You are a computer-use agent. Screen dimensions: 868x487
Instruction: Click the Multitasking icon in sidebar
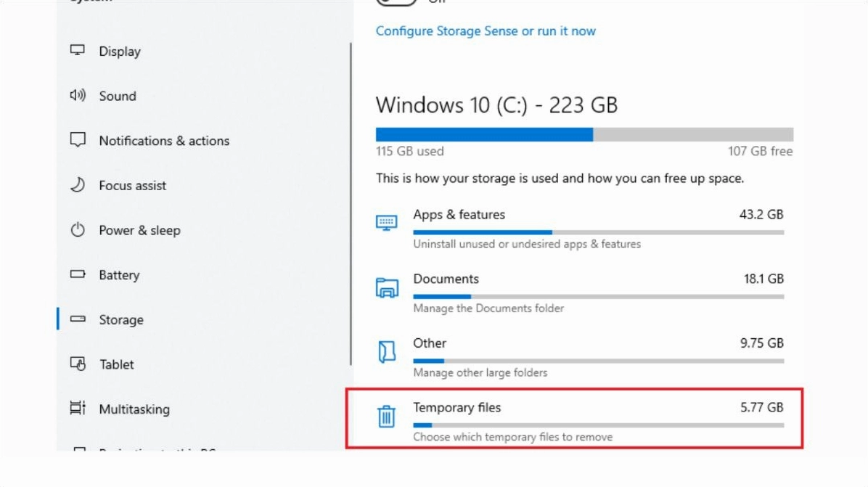pos(78,409)
